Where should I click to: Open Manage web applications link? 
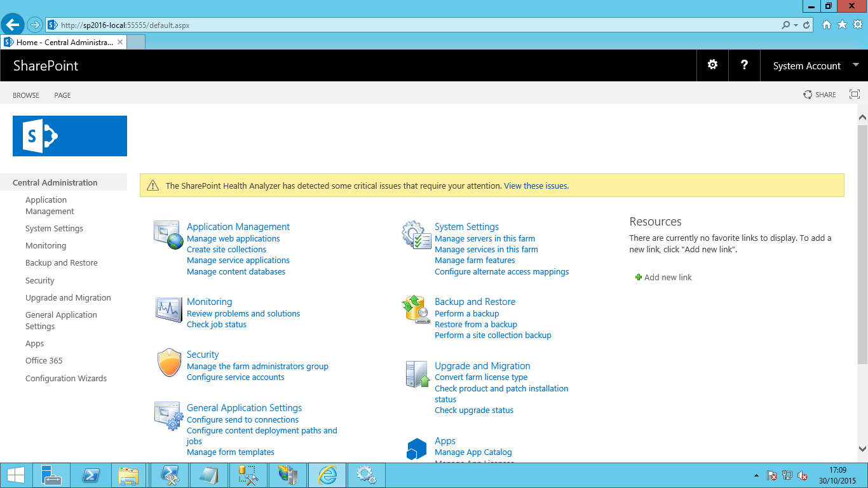coord(233,239)
